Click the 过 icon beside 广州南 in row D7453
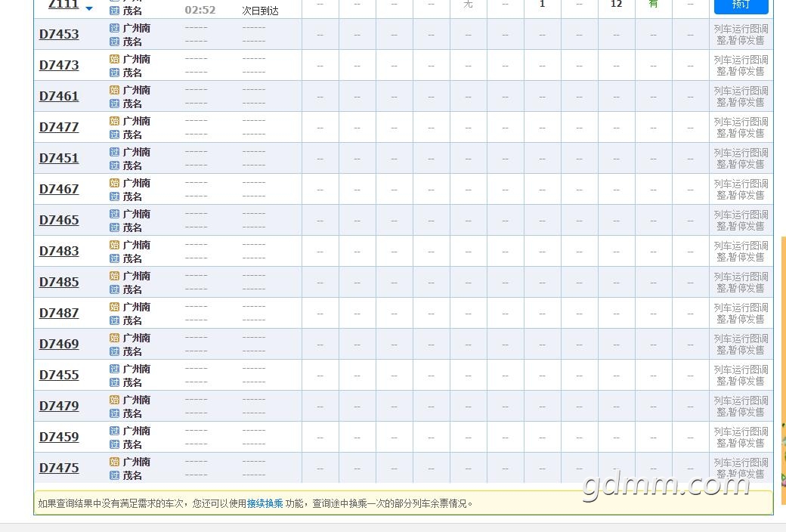The width and height of the screenshot is (786, 532). coord(114,28)
